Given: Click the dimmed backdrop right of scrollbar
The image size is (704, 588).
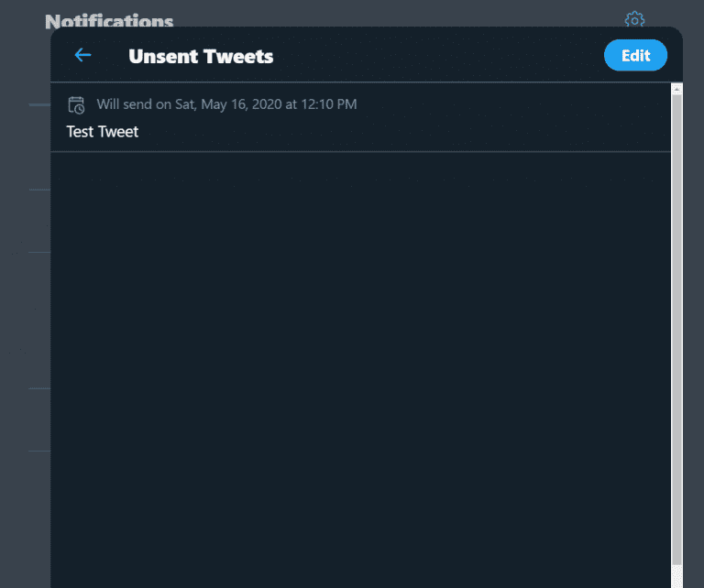Looking at the screenshot, I should 694,321.
